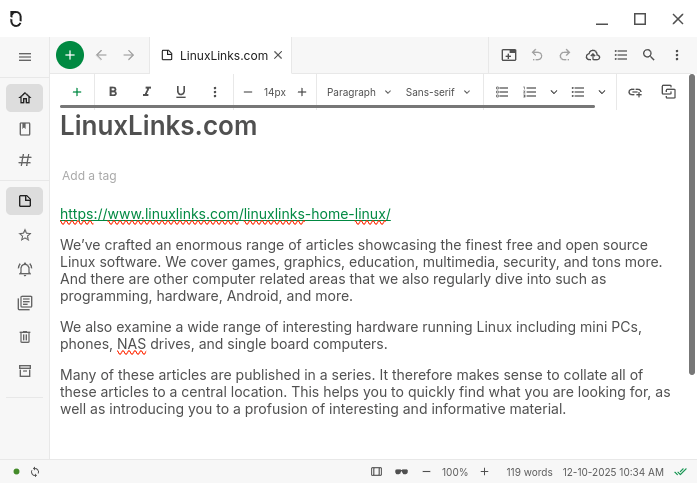697x483 pixels.
Task: Expand the numbered list style options
Action: coord(554,92)
